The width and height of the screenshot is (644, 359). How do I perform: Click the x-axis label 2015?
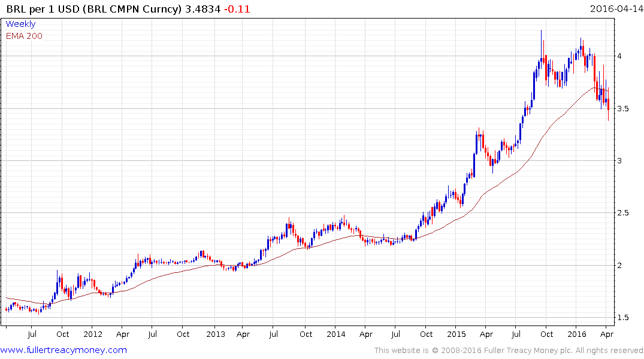click(456, 334)
